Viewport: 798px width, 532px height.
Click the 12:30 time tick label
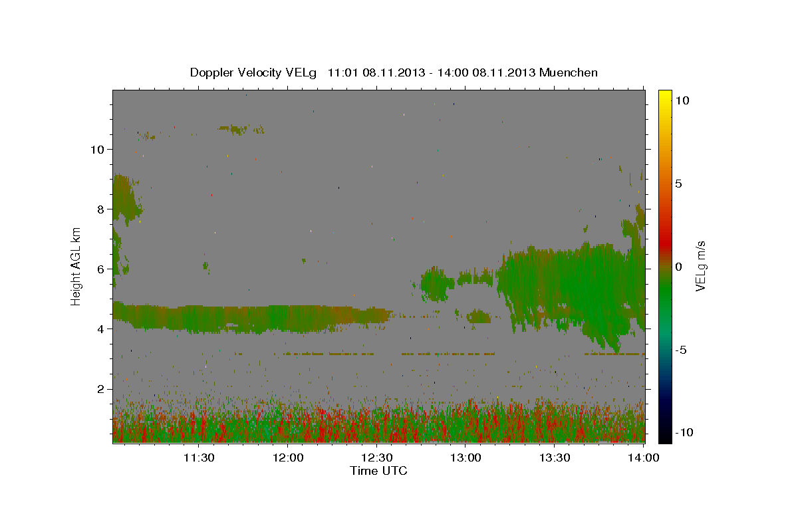(x=377, y=457)
